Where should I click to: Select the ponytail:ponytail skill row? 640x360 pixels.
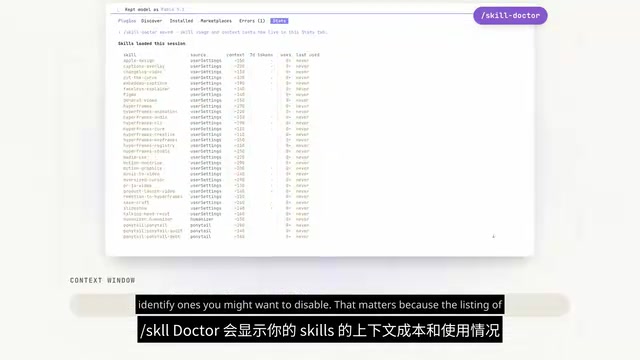[216, 225]
